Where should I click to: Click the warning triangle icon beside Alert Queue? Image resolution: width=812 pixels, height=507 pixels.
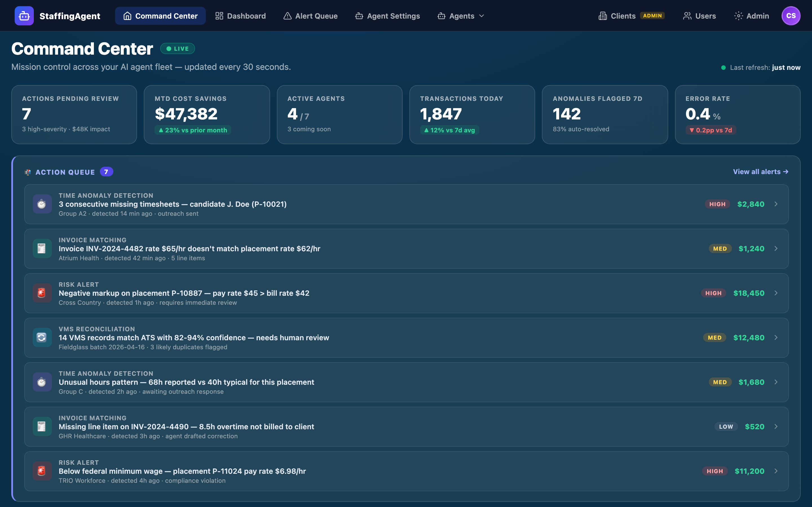click(288, 15)
